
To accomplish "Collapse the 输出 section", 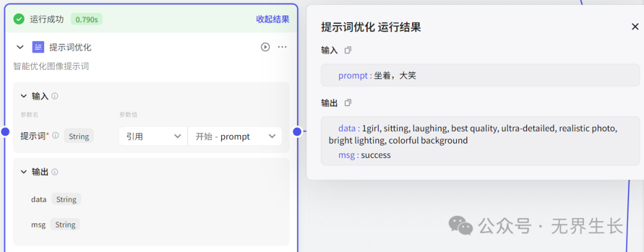I will point(23,172).
